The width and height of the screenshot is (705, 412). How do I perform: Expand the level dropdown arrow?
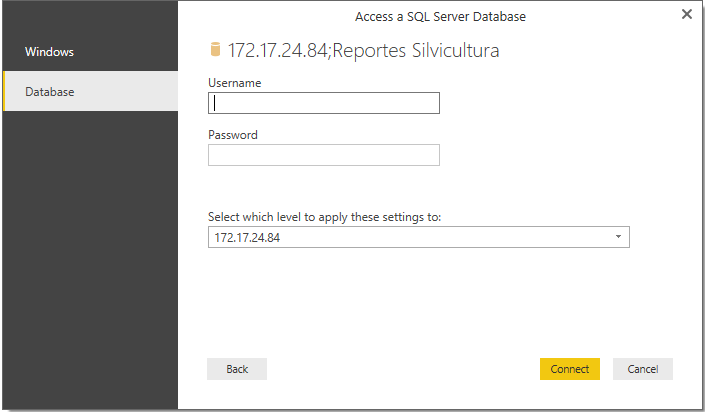click(618, 237)
